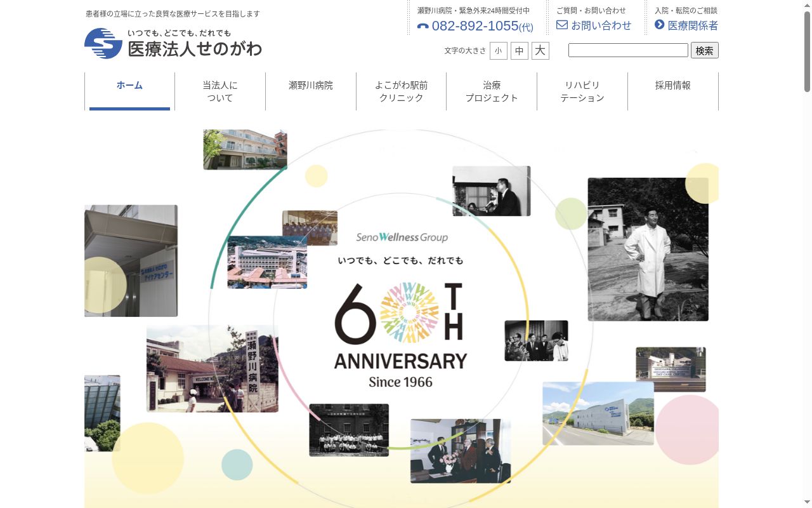This screenshot has height=508, width=812.
Task: Open the 医療関係者 link
Action: click(693, 25)
